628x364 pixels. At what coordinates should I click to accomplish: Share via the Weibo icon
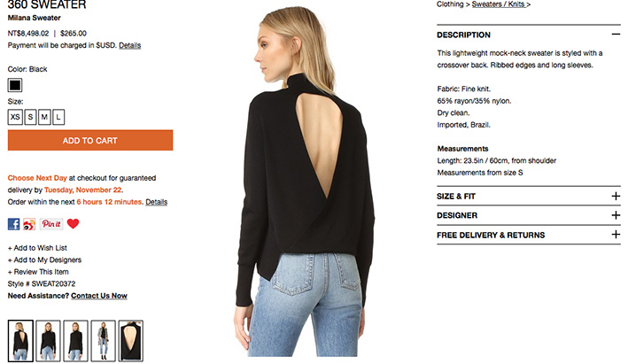tap(29, 224)
